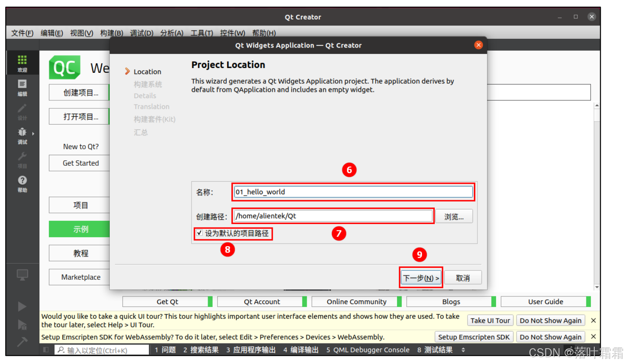This screenshot has height=364, width=625.
Task: Click the Run play icon
Action: (22, 307)
